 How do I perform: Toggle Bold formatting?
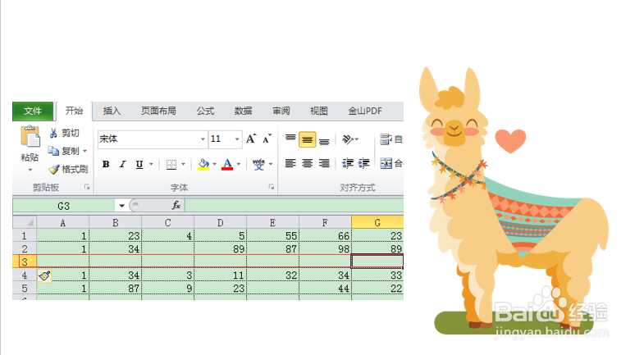pos(106,164)
